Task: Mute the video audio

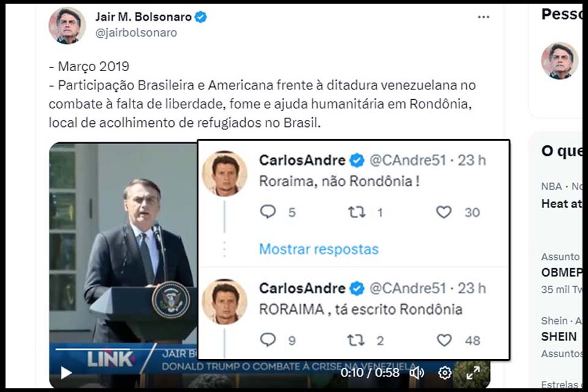Action: pos(417,372)
